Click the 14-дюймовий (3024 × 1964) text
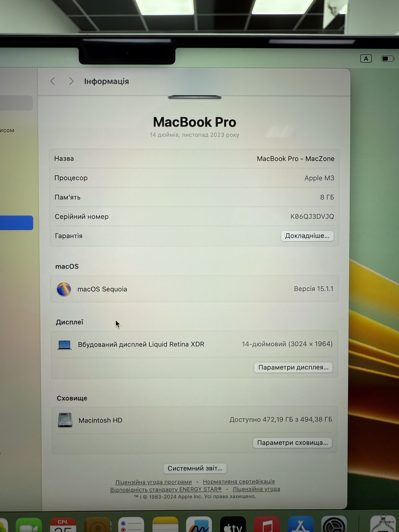399x532 pixels. (287, 344)
